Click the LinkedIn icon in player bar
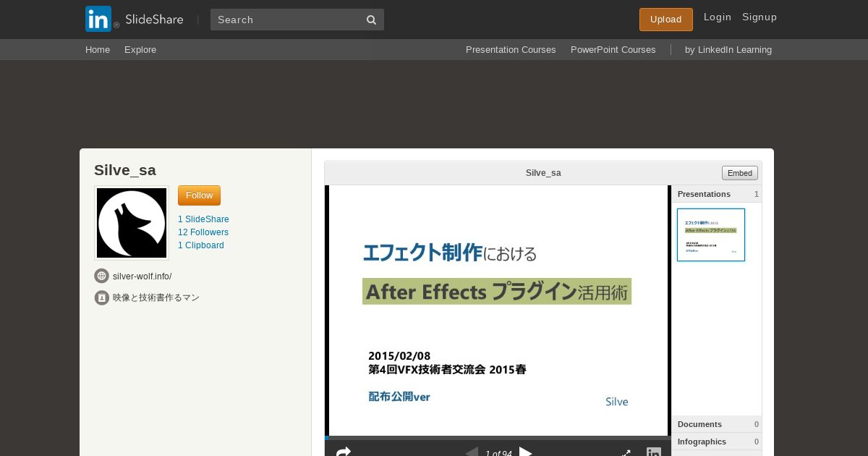 654,452
